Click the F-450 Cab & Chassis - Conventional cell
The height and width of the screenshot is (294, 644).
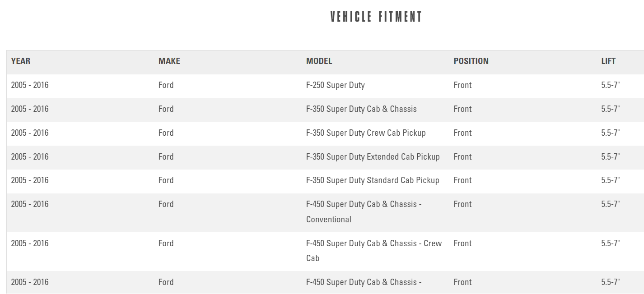364,211
